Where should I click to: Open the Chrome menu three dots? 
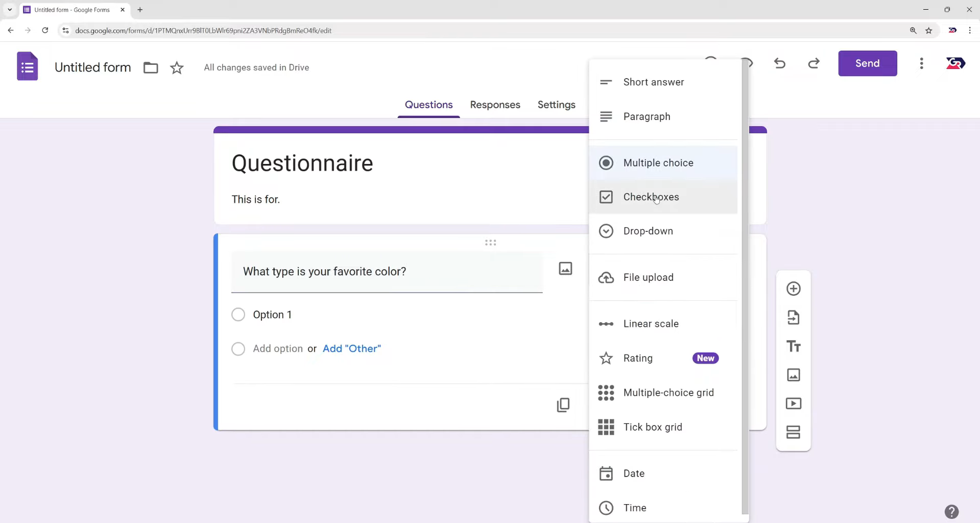coord(970,31)
